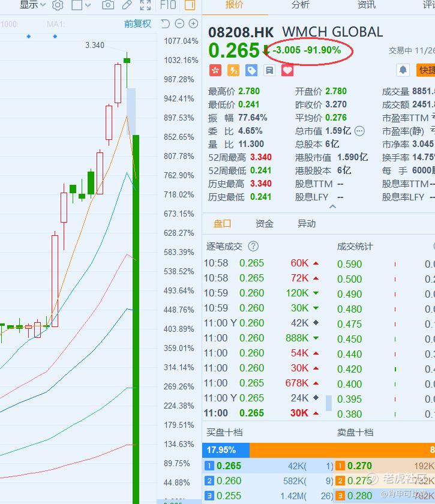Click the 历史最低 0.241 value
Screen dimensions: 435x504
pyautogui.click(x=261, y=197)
